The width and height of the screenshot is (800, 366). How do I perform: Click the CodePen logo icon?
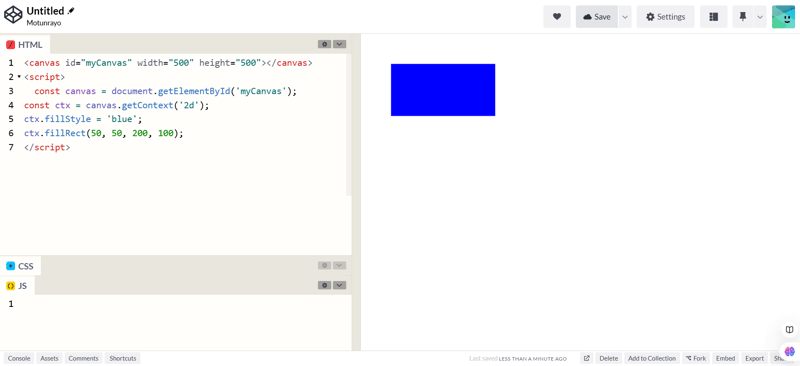[13, 15]
